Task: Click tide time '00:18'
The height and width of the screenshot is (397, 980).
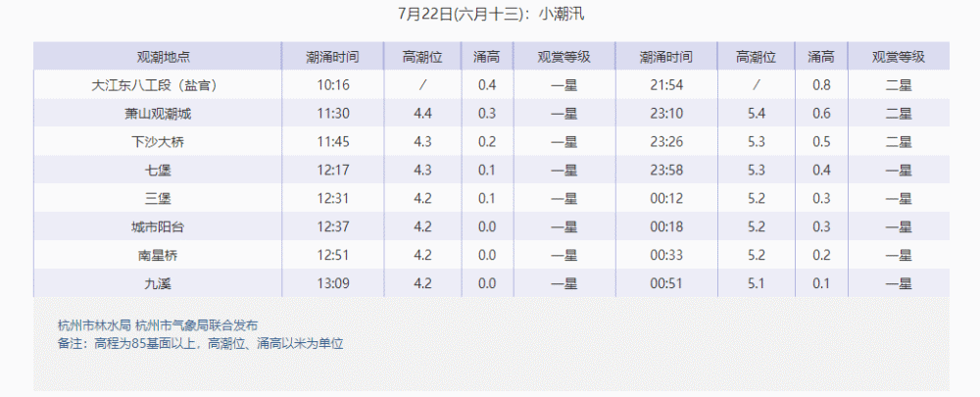Action: [x=666, y=227]
